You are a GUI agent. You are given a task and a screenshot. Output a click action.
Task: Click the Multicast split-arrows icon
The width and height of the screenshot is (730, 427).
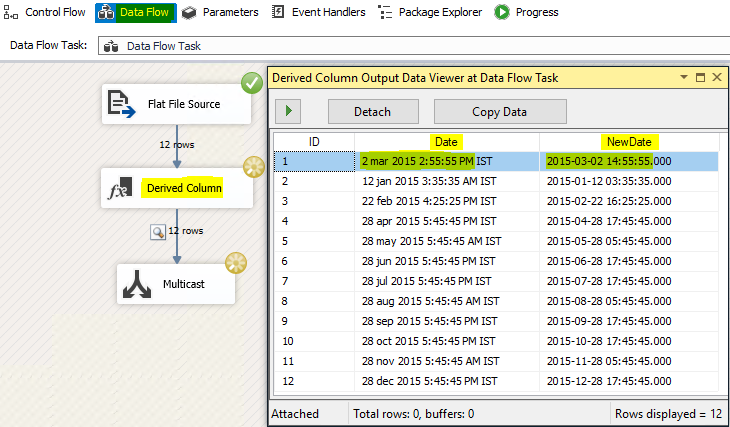(x=137, y=284)
